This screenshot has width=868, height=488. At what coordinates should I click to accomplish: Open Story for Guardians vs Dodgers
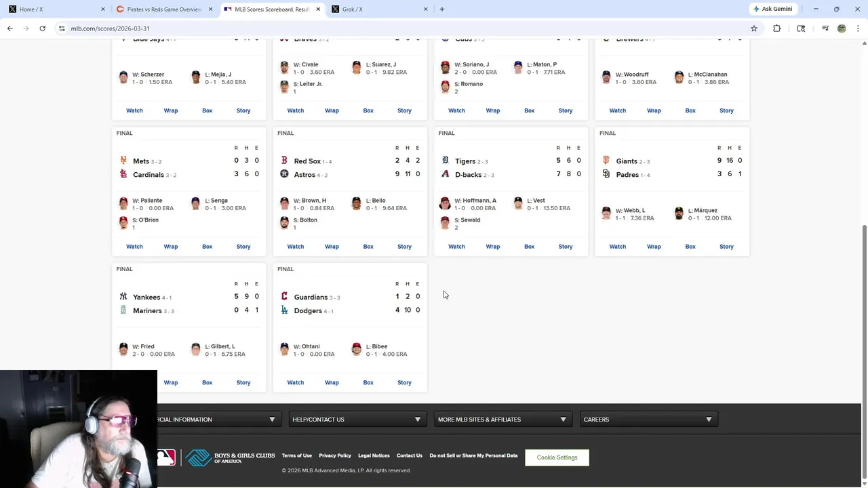[x=404, y=383]
